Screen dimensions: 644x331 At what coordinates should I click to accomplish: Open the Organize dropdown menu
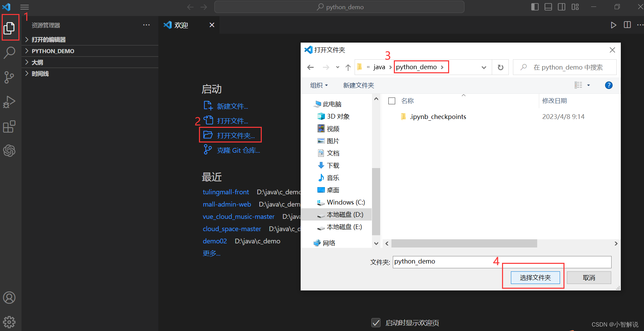319,85
